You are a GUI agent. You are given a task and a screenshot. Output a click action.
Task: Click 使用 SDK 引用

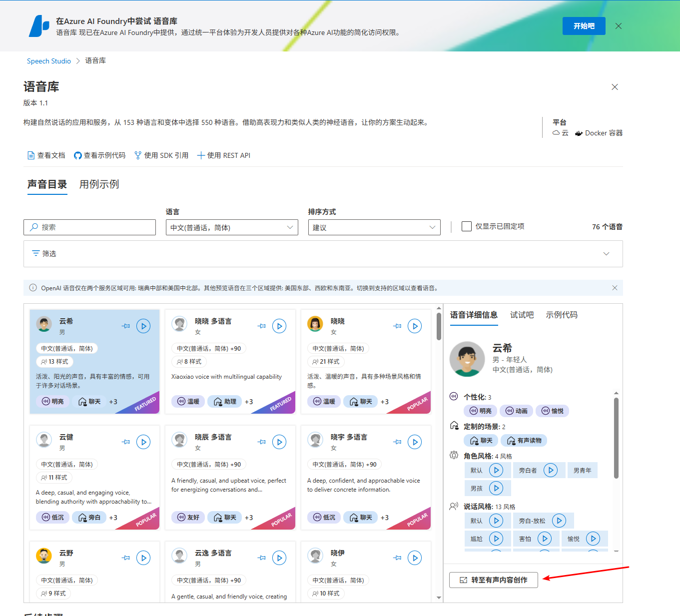point(161,155)
